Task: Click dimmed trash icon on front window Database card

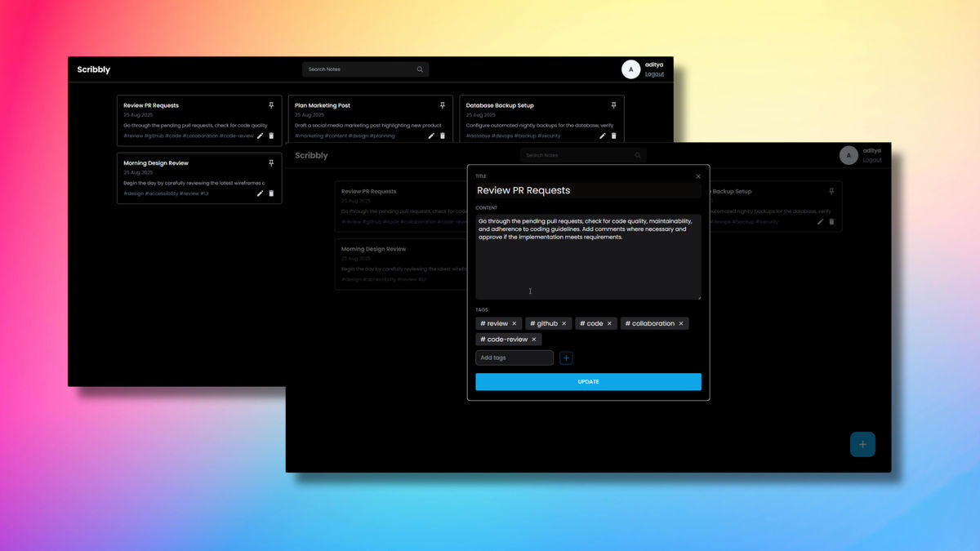Action: 832,221
